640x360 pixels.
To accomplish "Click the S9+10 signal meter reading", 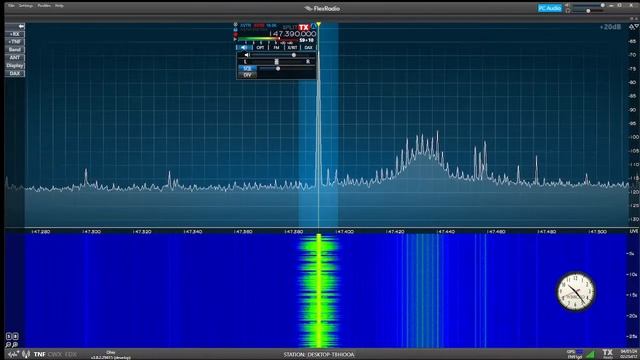I will (306, 40).
